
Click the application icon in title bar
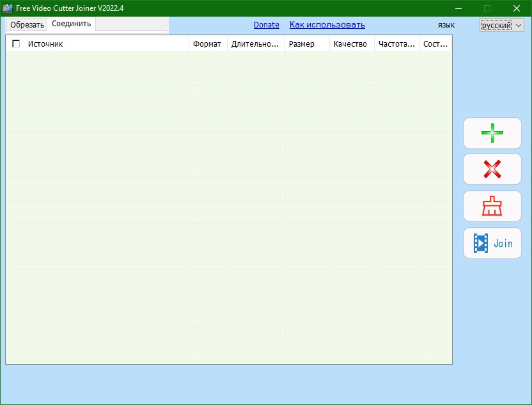8,8
